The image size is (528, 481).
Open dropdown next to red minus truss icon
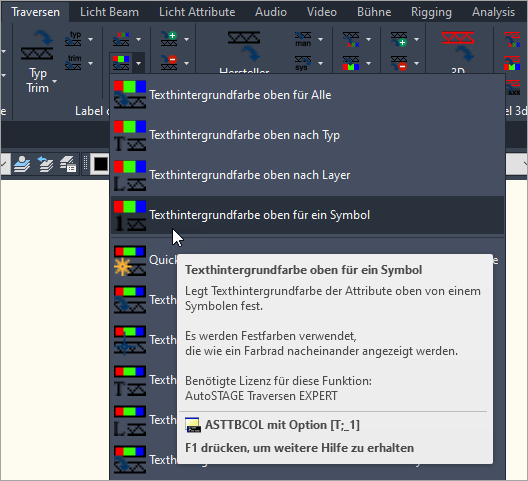click(x=186, y=63)
